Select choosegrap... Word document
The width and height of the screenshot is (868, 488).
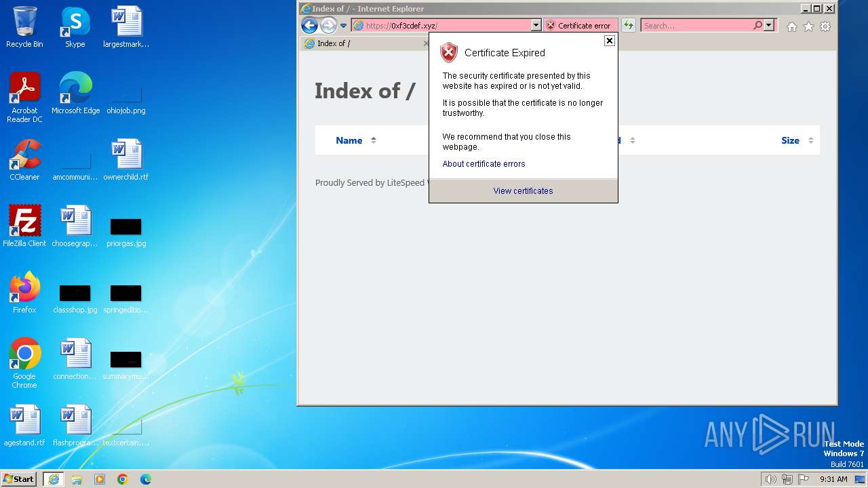point(75,226)
